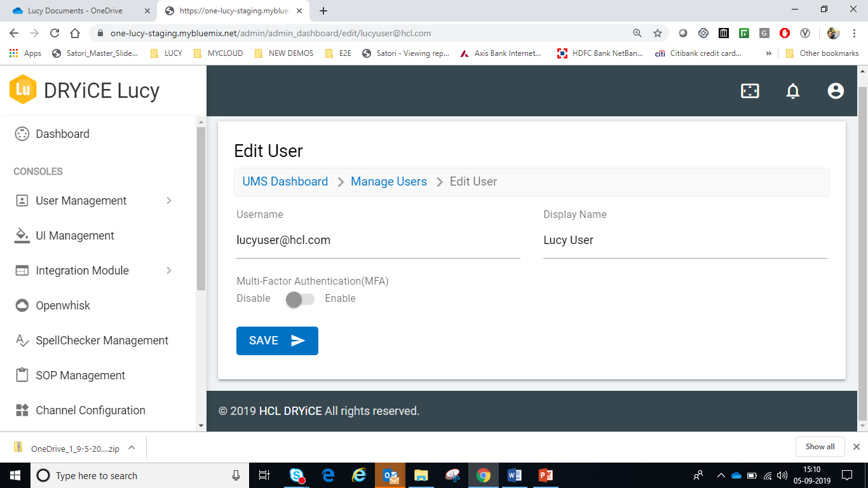Open notifications with the bell icon
Screen dimensions: 868x488
click(x=793, y=91)
